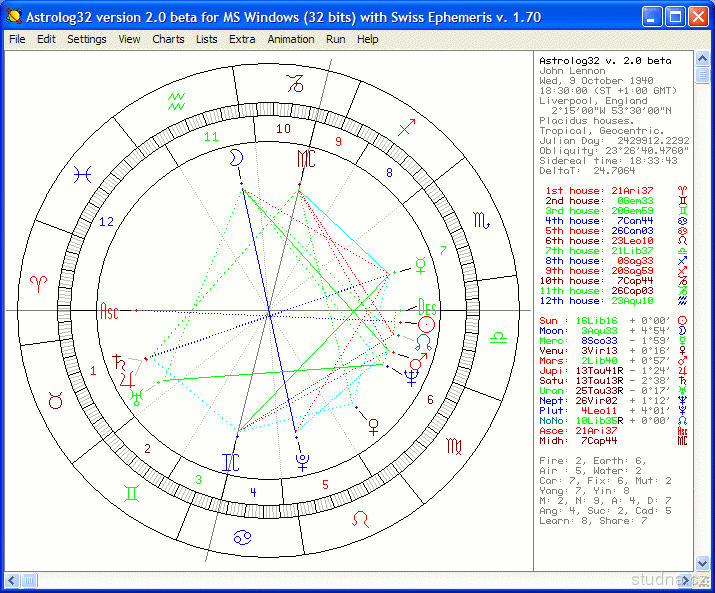This screenshot has height=593, width=715.
Task: Click the Mercury symbol in the chart
Action: [x=420, y=265]
